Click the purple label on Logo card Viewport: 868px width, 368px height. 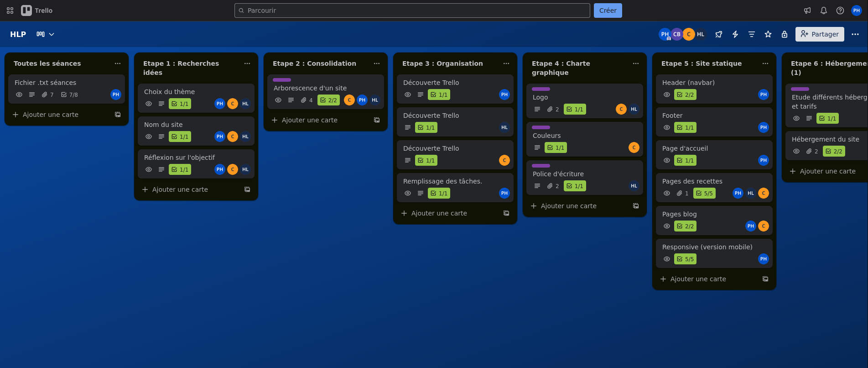[x=541, y=89]
